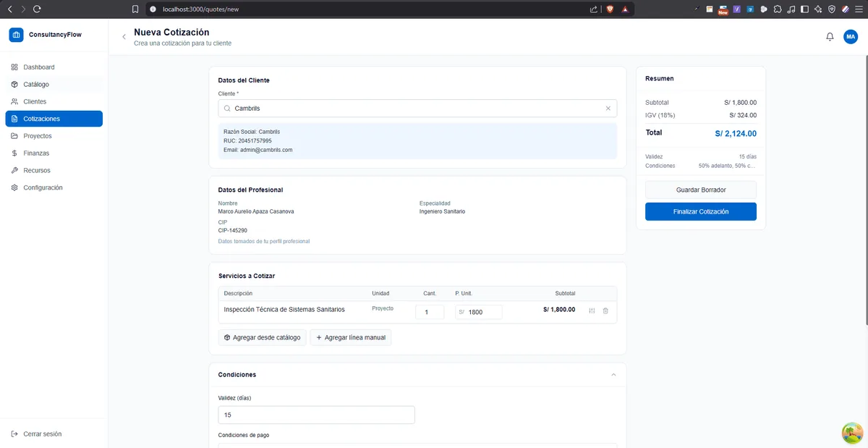
Task: Click Agregar línea manual button
Action: click(351, 337)
